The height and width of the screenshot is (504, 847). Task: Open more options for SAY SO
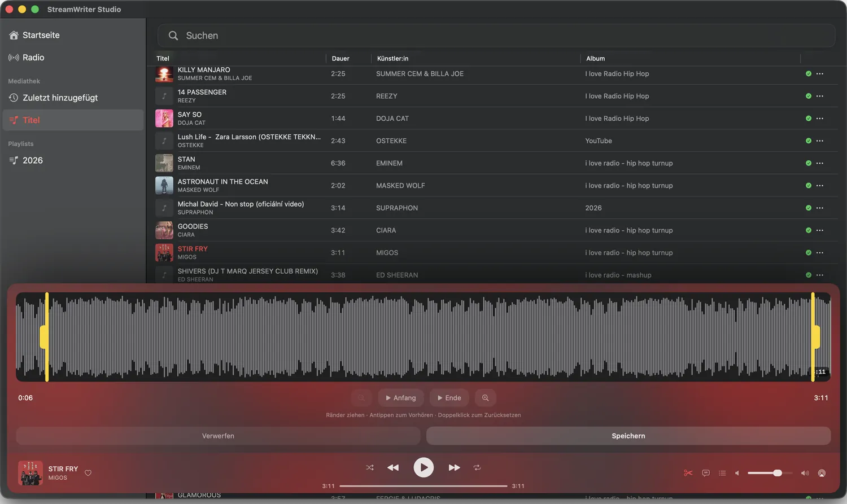coord(820,119)
